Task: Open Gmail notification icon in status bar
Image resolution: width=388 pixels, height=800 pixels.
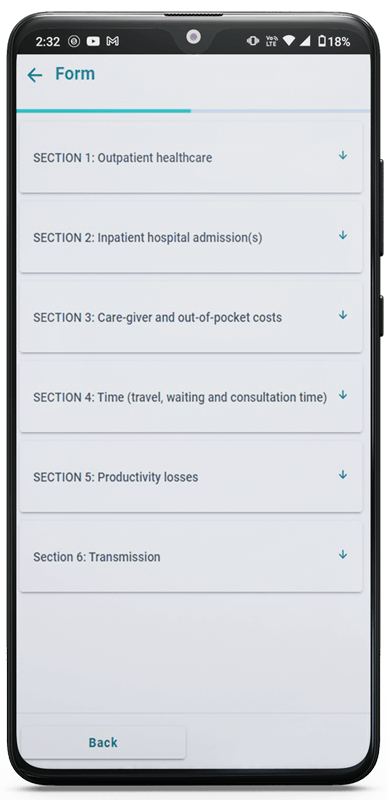Action: [x=112, y=41]
